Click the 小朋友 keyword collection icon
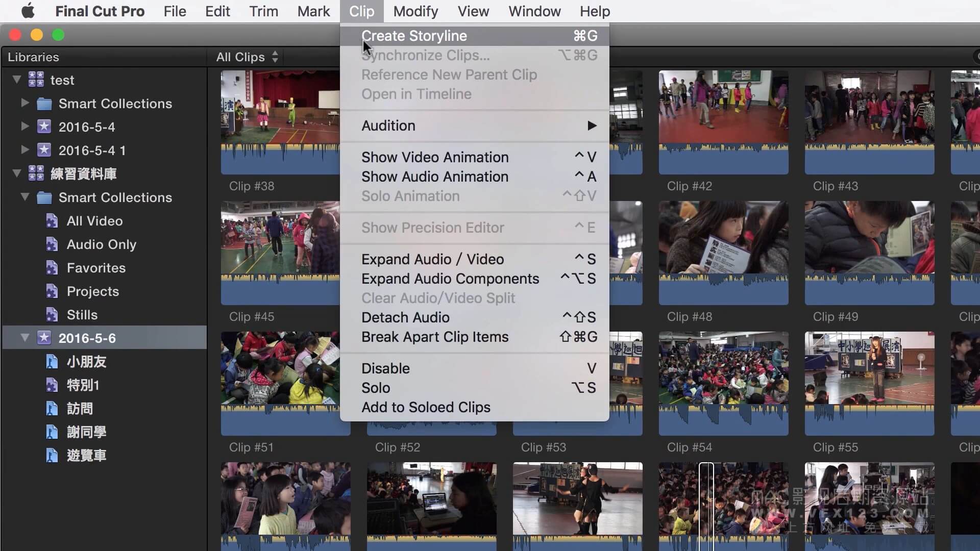 tap(52, 362)
